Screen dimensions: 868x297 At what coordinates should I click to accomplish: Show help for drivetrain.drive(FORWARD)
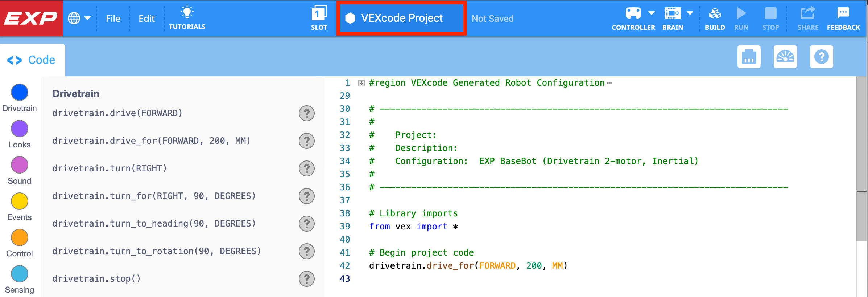[307, 113]
